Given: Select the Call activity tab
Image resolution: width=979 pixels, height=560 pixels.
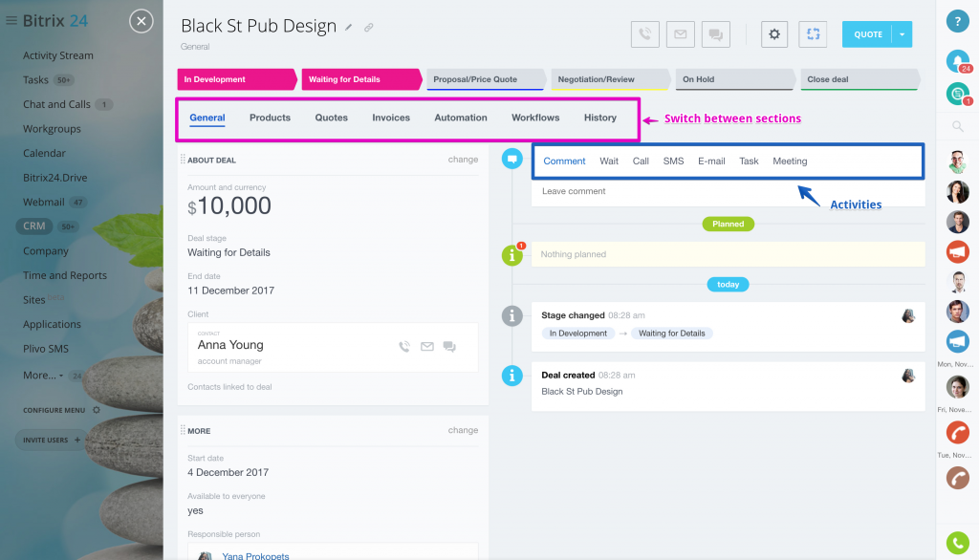Looking at the screenshot, I should [x=641, y=162].
